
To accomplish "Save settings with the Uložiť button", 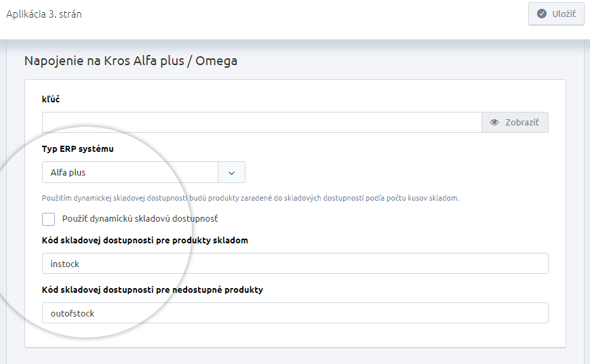I will click(556, 14).
